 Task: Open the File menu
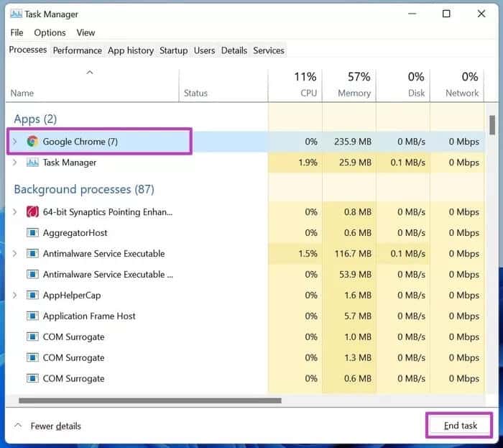(17, 33)
